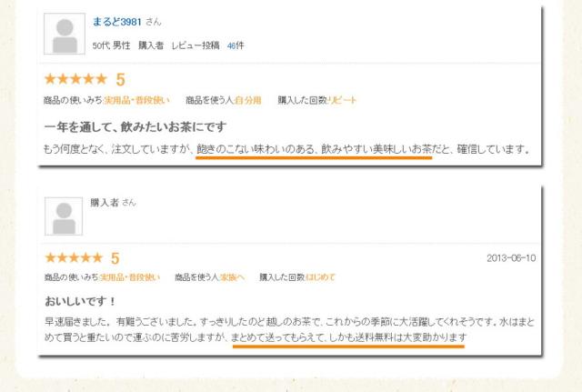Select the 家族へ tag in second review

[232, 277]
